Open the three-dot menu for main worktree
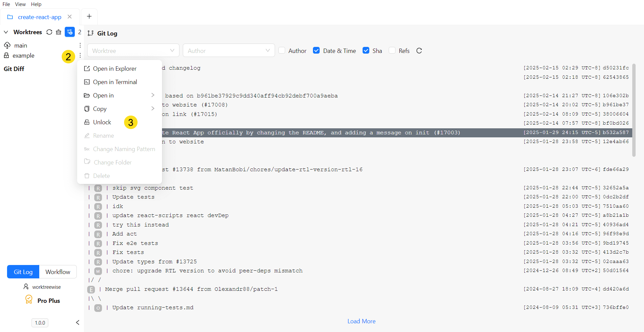The image size is (644, 332). pos(80,45)
